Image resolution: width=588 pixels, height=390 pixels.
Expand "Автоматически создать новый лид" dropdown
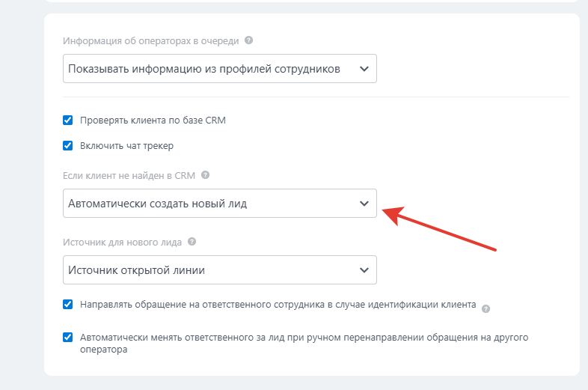coord(220,204)
